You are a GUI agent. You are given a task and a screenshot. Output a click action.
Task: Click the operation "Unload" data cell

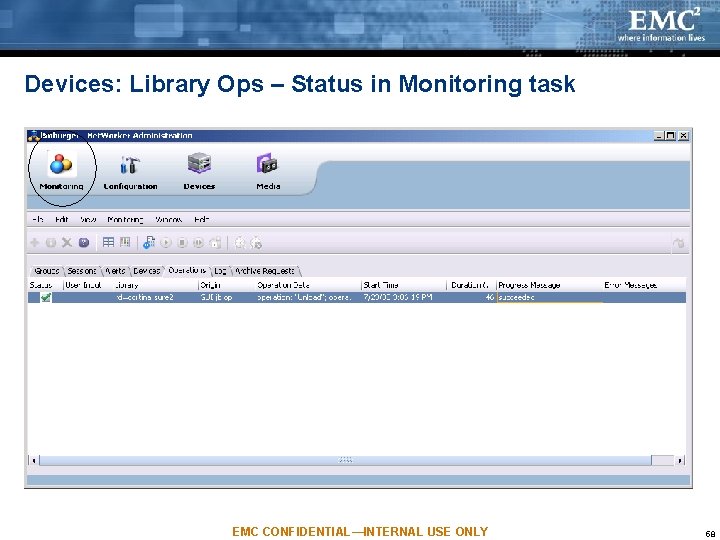308,298
